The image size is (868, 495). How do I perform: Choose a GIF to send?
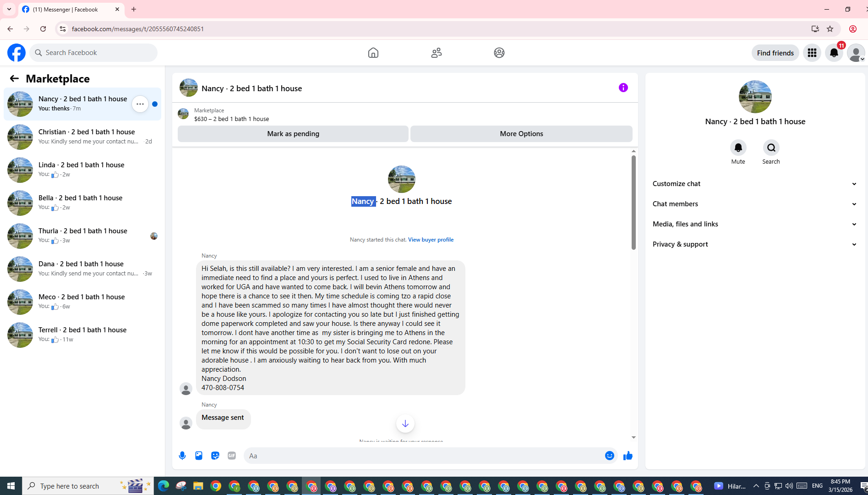(x=232, y=456)
